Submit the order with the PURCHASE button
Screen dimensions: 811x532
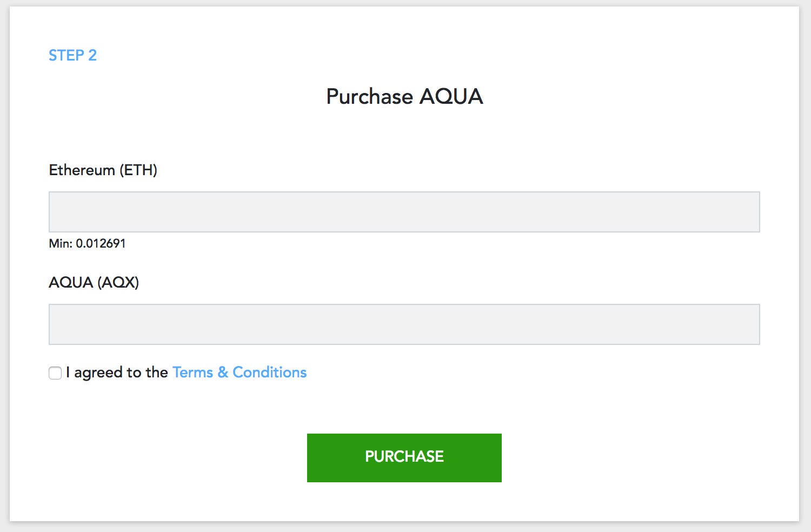tap(404, 457)
